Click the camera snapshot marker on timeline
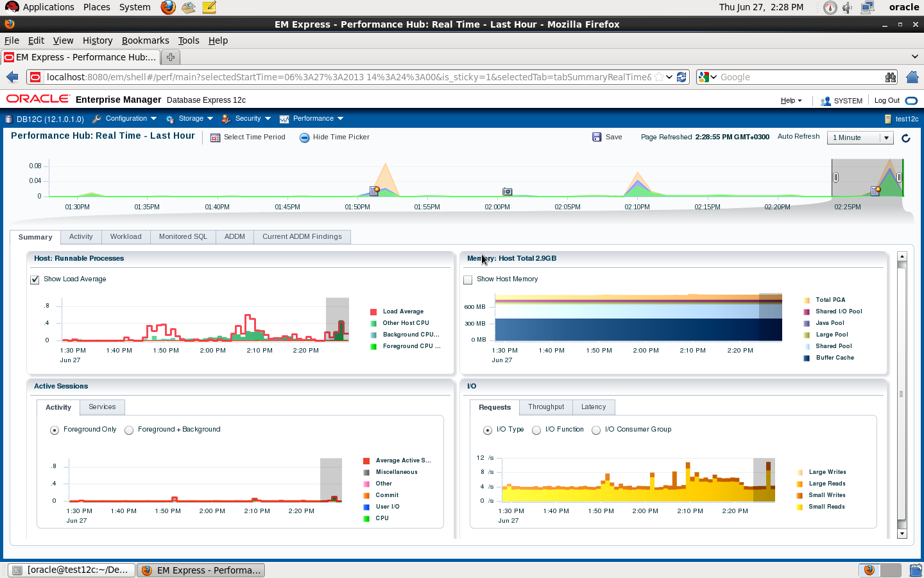Image resolution: width=924 pixels, height=578 pixels. (507, 191)
